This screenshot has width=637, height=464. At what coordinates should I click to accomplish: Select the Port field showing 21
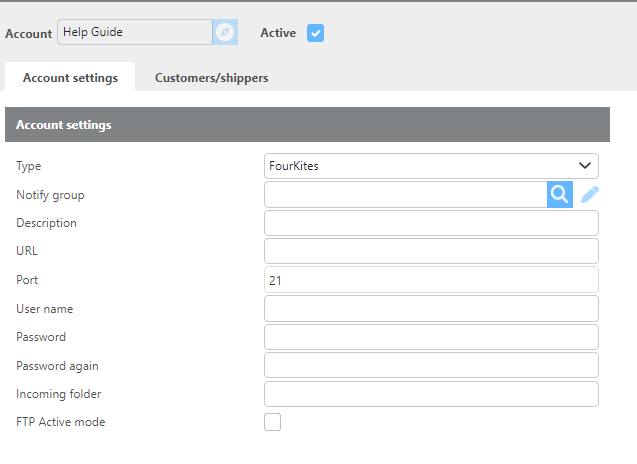click(x=431, y=280)
